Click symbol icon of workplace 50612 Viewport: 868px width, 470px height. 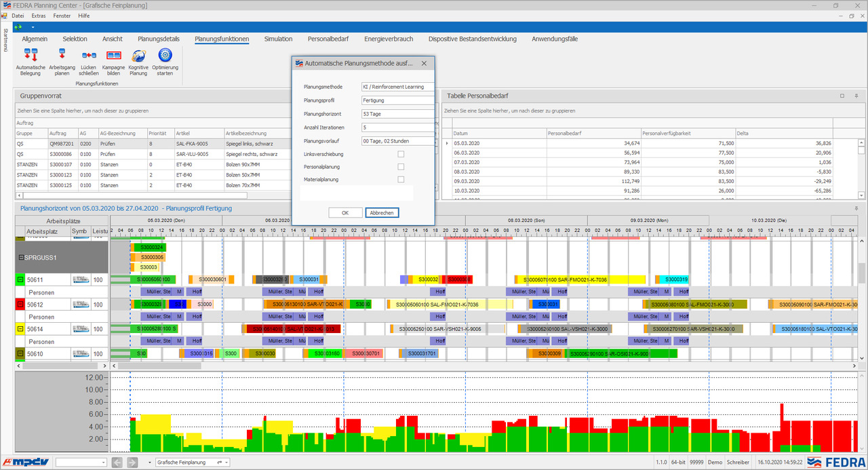[81, 305]
